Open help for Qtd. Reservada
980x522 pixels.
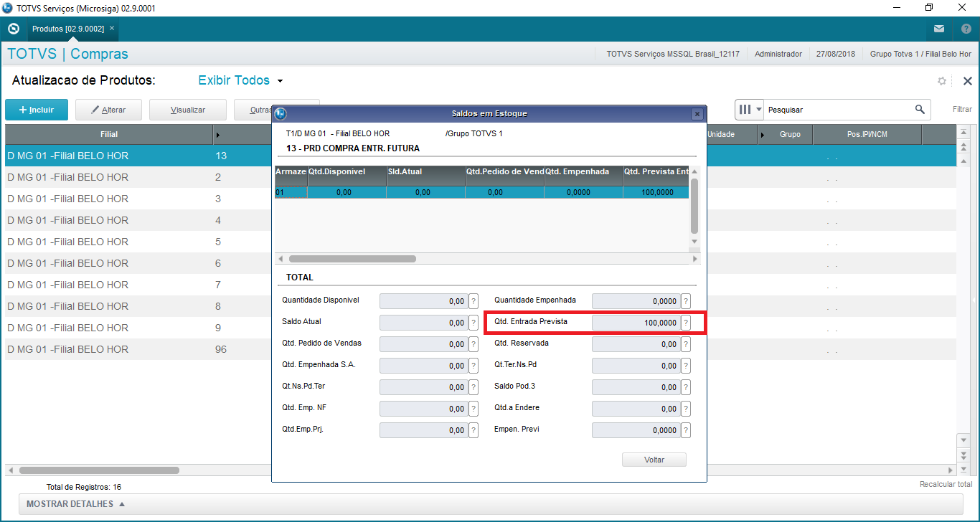(686, 344)
